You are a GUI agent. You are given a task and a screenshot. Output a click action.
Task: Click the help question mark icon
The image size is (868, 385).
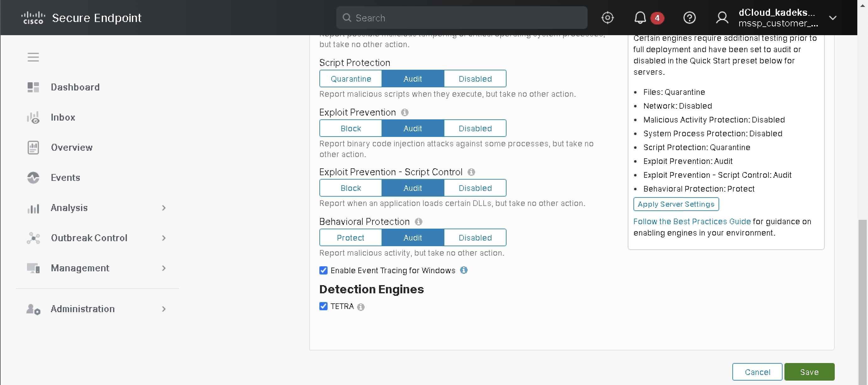(x=689, y=18)
